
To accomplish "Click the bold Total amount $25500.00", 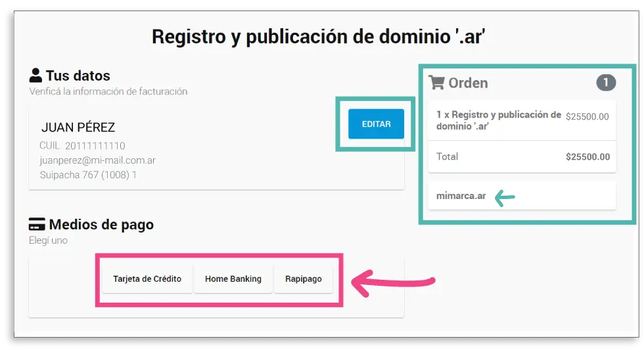I will point(587,157).
